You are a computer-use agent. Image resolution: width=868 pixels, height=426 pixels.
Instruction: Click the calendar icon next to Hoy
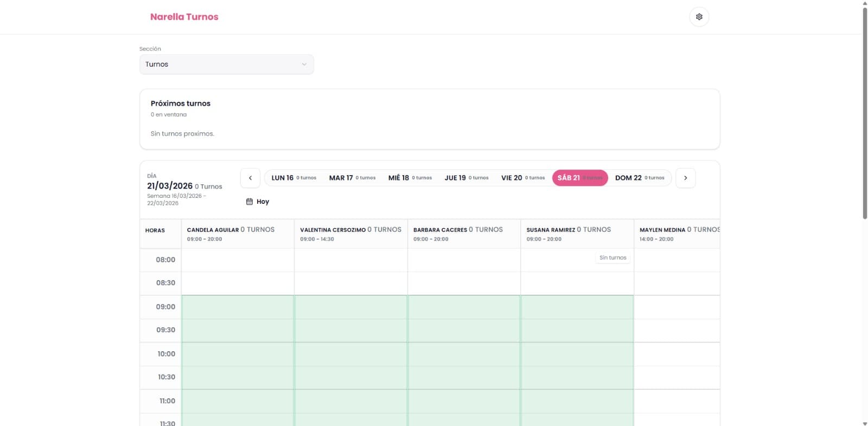[x=250, y=202]
